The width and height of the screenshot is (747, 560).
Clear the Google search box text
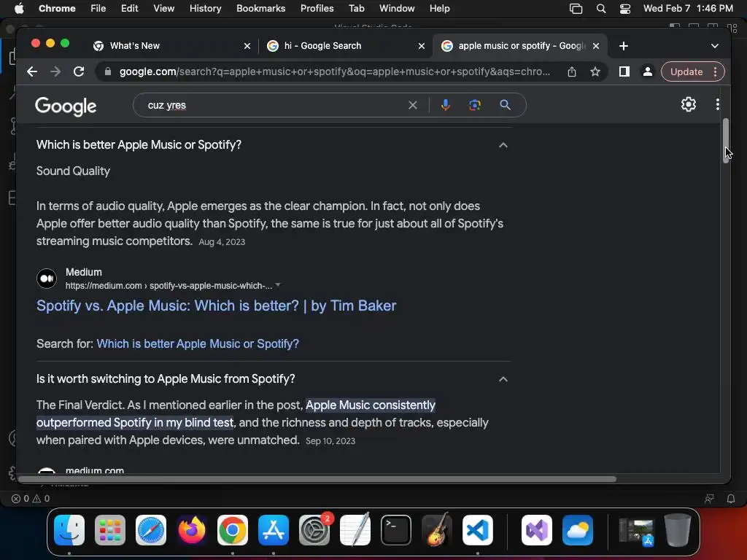click(413, 105)
